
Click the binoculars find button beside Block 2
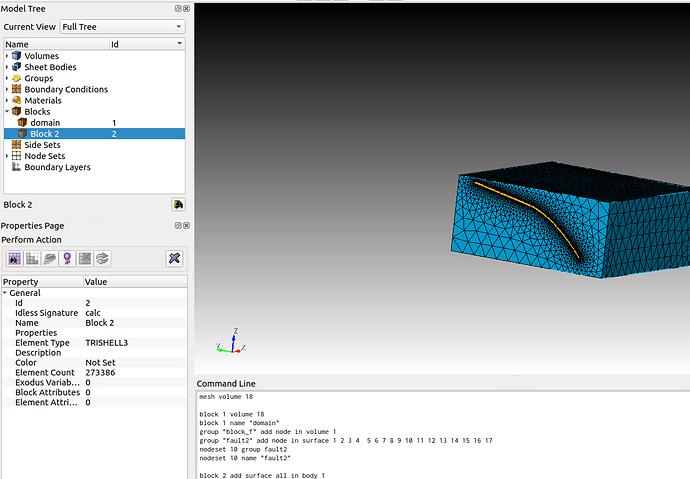[178, 205]
